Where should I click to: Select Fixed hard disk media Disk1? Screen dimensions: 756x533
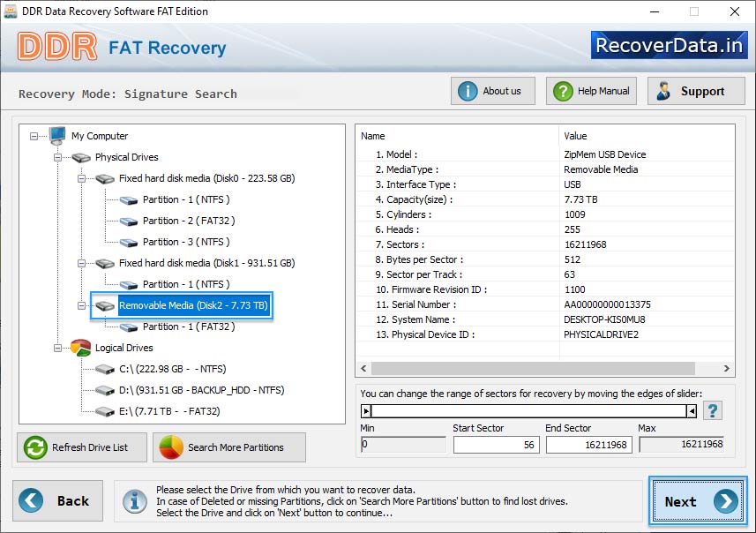206,263
